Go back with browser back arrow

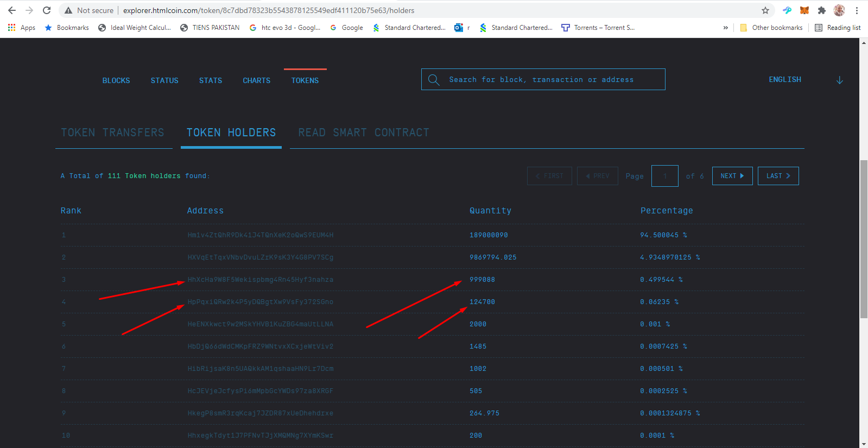pyautogui.click(x=12, y=10)
